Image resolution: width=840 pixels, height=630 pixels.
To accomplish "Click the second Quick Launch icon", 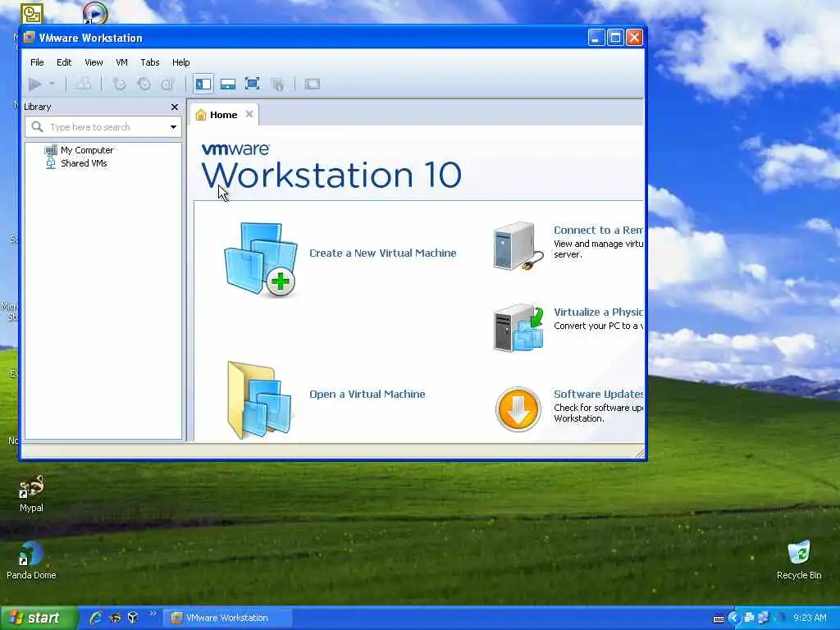I will [x=115, y=618].
